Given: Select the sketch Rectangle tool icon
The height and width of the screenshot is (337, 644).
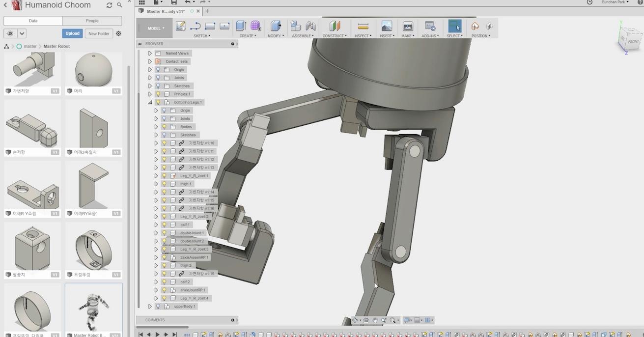Looking at the screenshot, I should click(x=210, y=26).
